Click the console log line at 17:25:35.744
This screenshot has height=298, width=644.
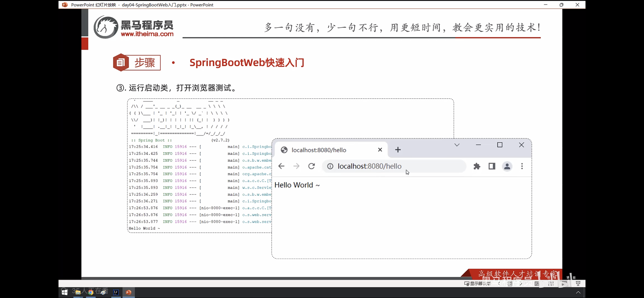click(x=200, y=160)
